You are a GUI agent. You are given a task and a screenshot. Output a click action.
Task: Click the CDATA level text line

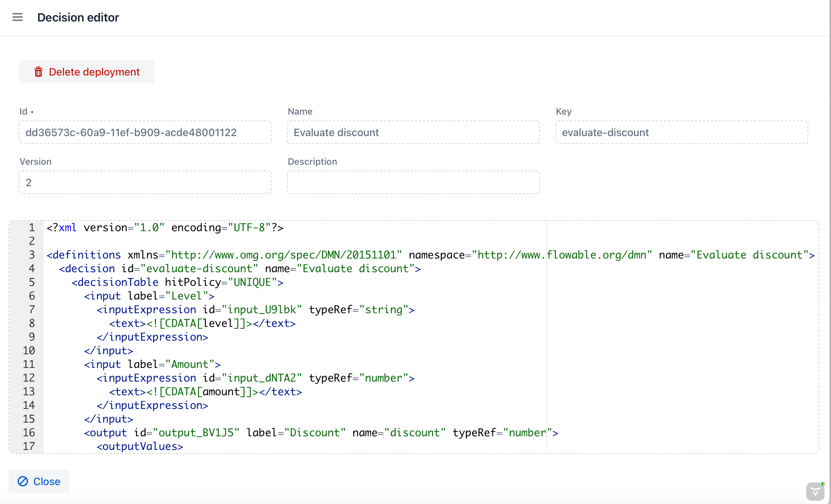point(202,323)
